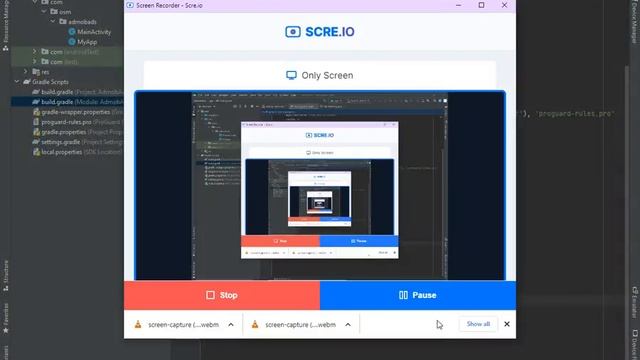
Task: Click the local.properties file icon
Action: tap(36, 152)
